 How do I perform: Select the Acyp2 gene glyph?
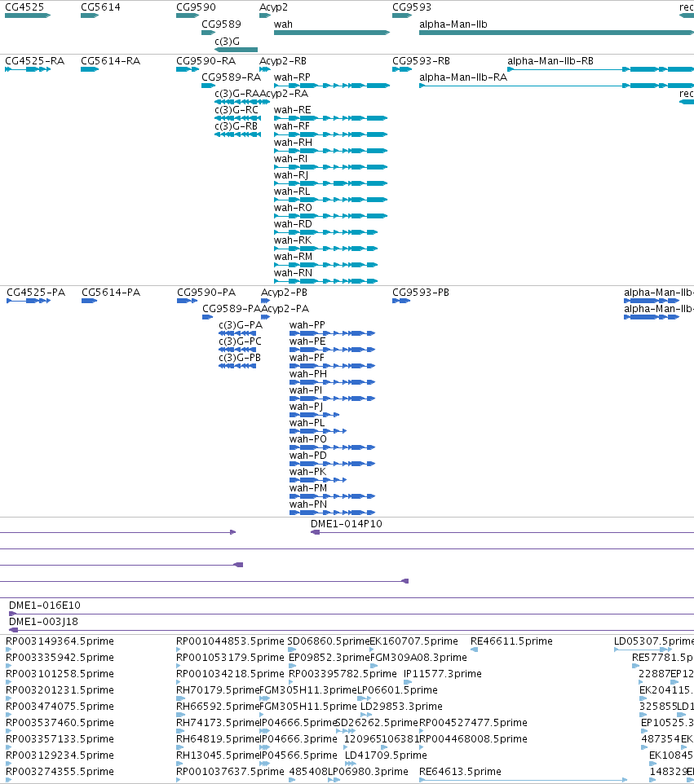point(265,15)
